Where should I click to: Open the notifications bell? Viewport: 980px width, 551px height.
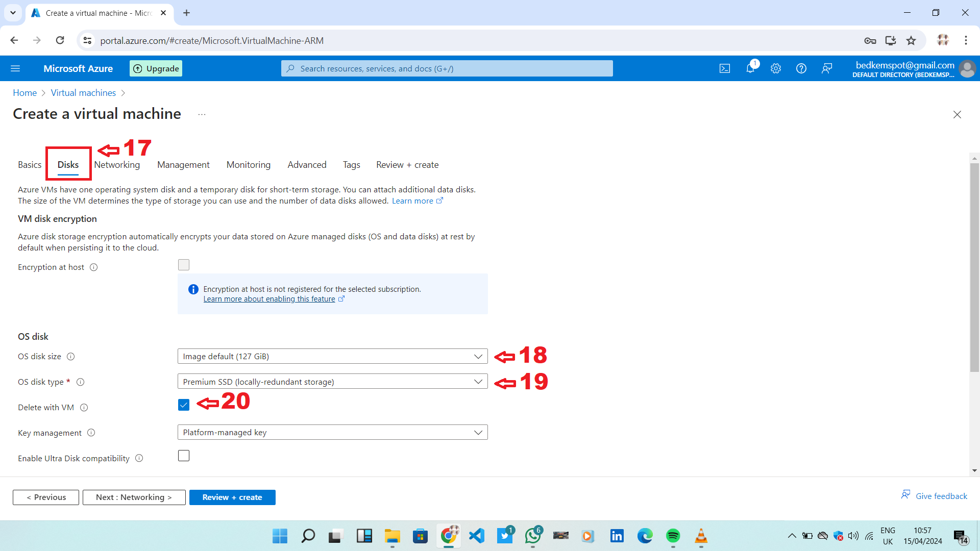[x=750, y=68]
